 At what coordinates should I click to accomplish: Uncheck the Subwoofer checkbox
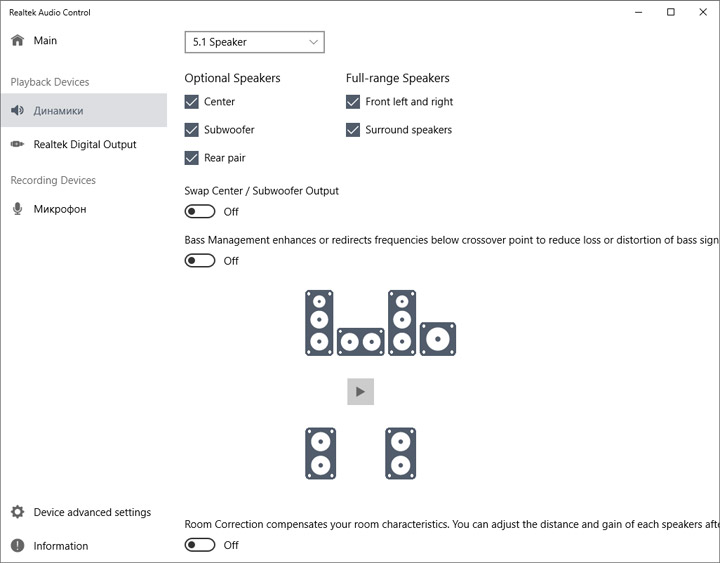pos(192,130)
